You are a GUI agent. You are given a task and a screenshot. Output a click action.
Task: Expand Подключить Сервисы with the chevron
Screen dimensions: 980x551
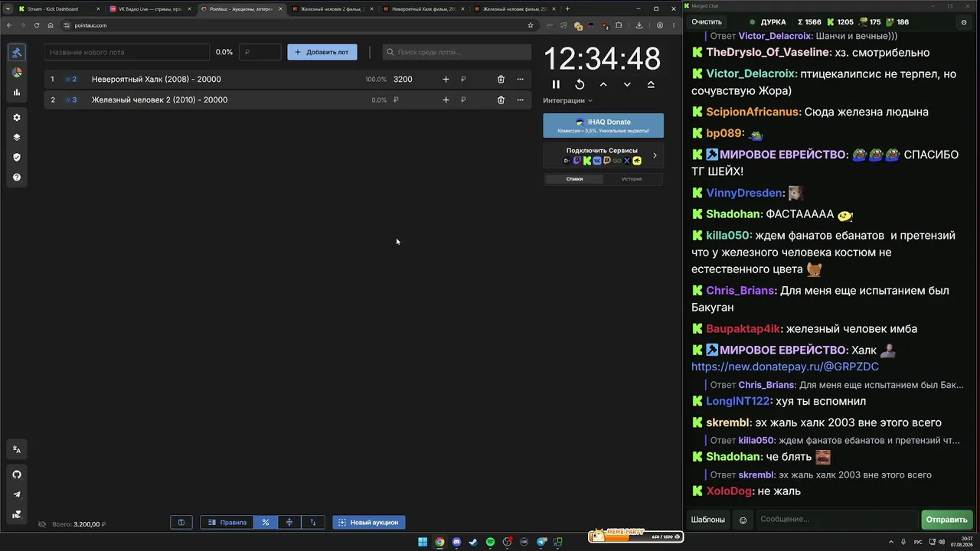pos(655,155)
